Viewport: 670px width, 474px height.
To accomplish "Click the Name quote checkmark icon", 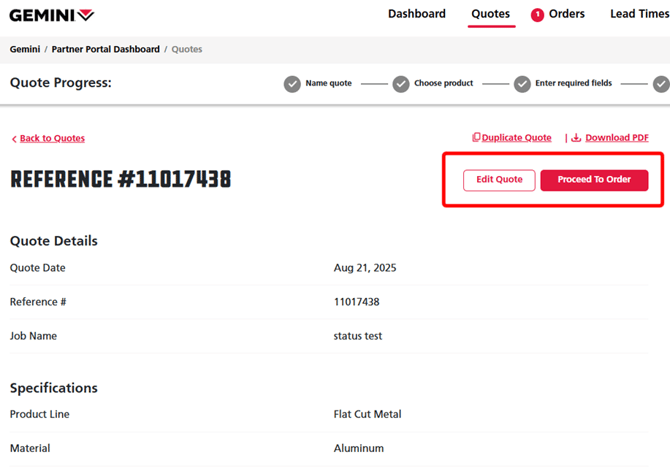I will [x=292, y=84].
